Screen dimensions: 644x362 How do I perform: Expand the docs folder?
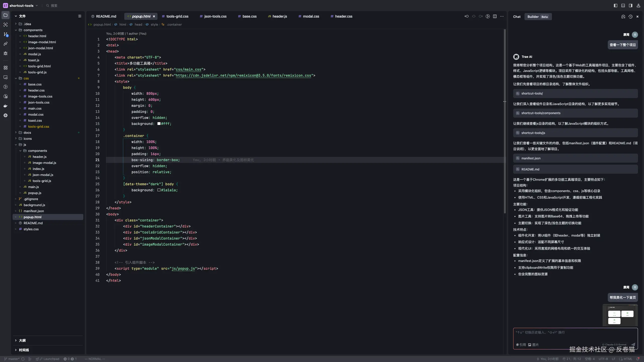coord(27,132)
